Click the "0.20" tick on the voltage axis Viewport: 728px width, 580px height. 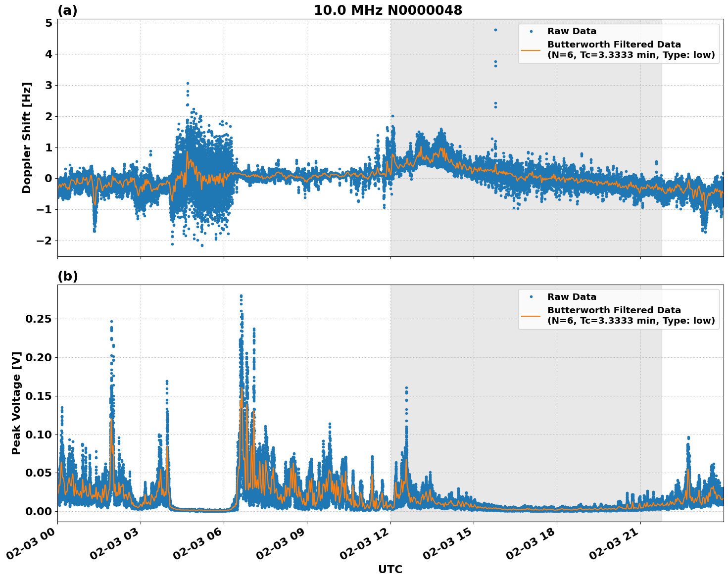coord(38,357)
